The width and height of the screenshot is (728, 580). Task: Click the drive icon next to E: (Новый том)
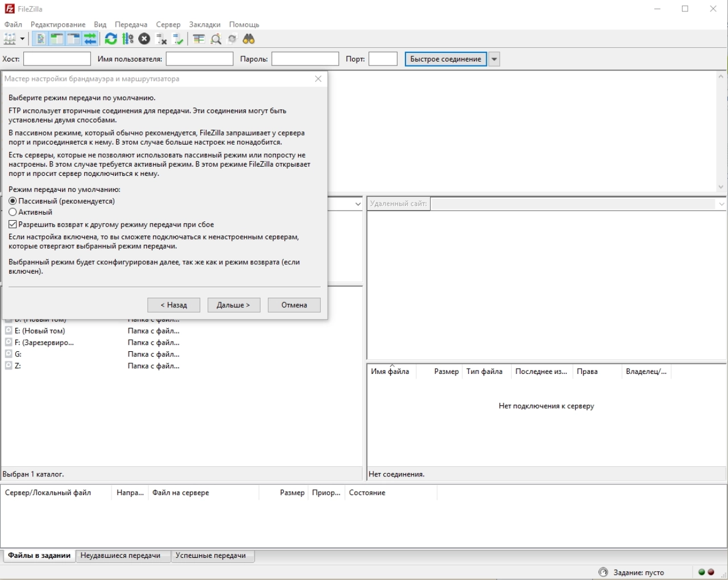pos(9,331)
